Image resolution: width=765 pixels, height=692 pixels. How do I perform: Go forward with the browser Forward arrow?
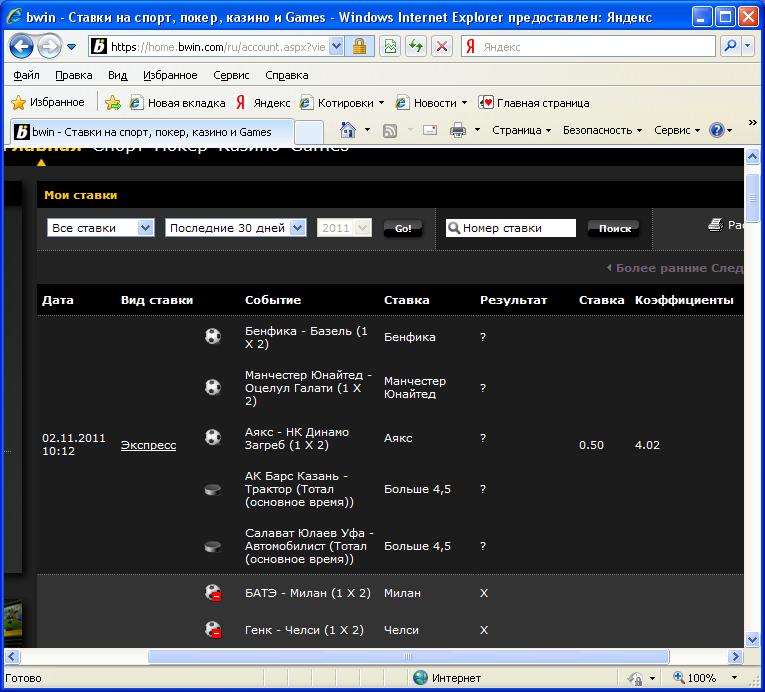[49, 47]
